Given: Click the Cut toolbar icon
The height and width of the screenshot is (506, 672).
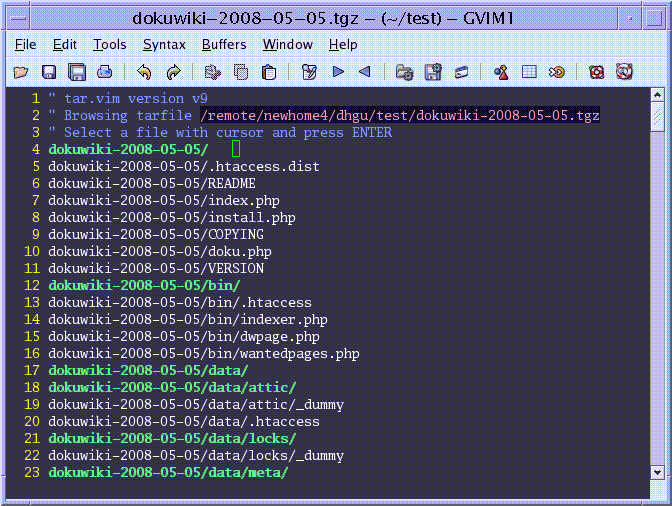Looking at the screenshot, I should (213, 72).
